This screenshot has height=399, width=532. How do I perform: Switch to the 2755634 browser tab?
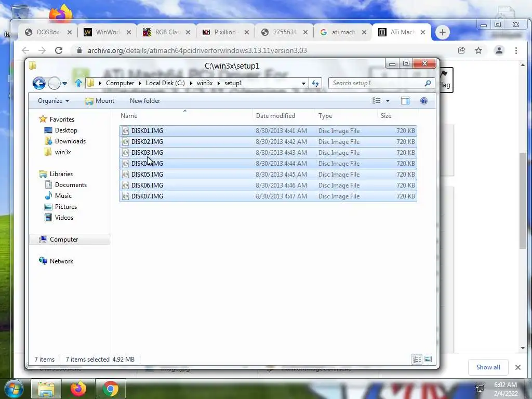click(285, 32)
